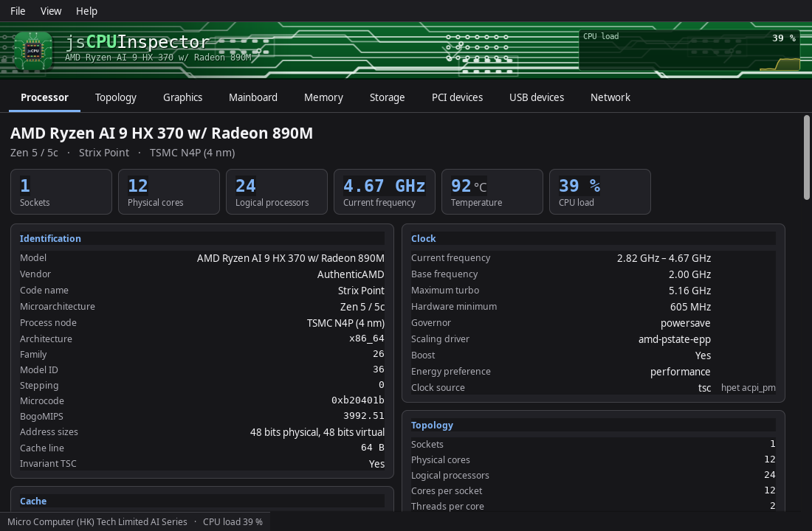This screenshot has height=531, width=812.
Task: Click the Vendor value AuthenticAMD
Action: (x=351, y=274)
